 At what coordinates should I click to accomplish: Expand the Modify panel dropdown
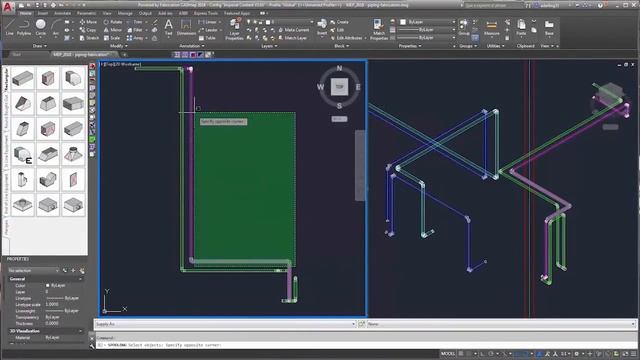coord(119,46)
